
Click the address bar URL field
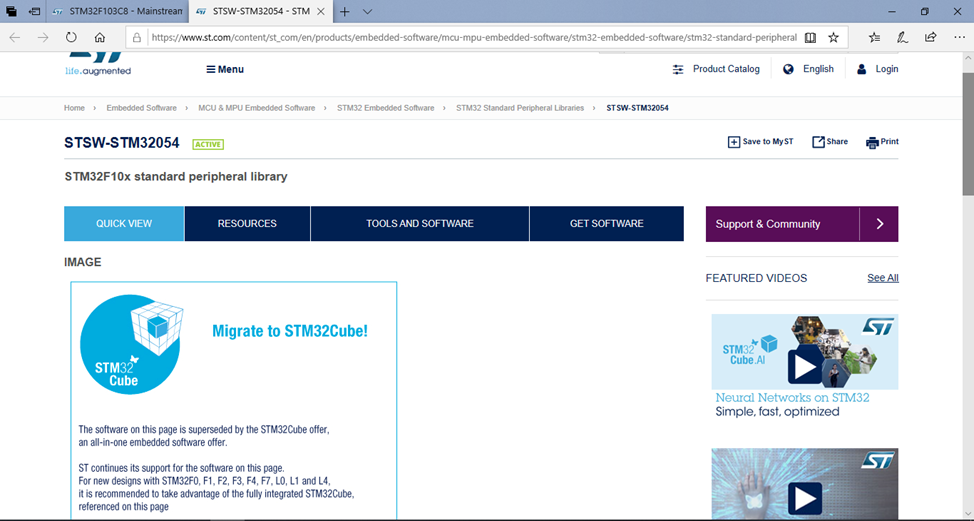[x=473, y=37]
